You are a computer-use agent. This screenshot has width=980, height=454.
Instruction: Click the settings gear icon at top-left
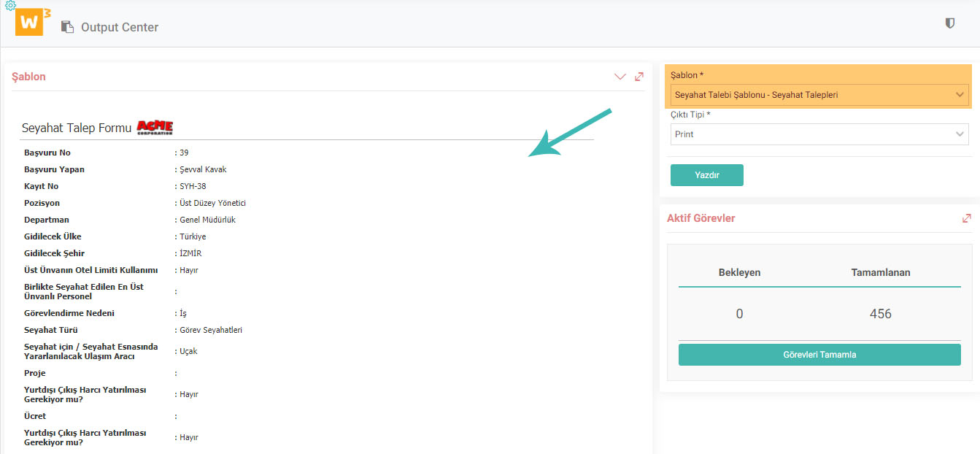pyautogui.click(x=10, y=5)
